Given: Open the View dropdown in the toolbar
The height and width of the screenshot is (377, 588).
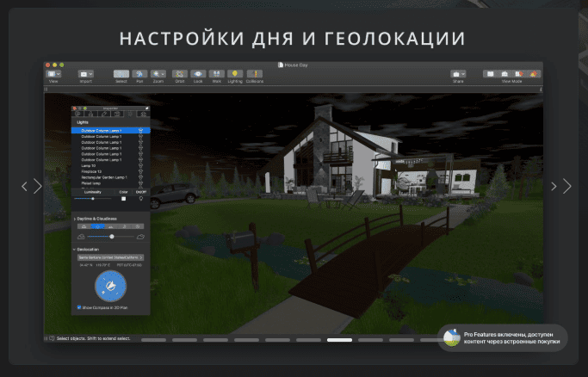Looking at the screenshot, I should (53, 74).
